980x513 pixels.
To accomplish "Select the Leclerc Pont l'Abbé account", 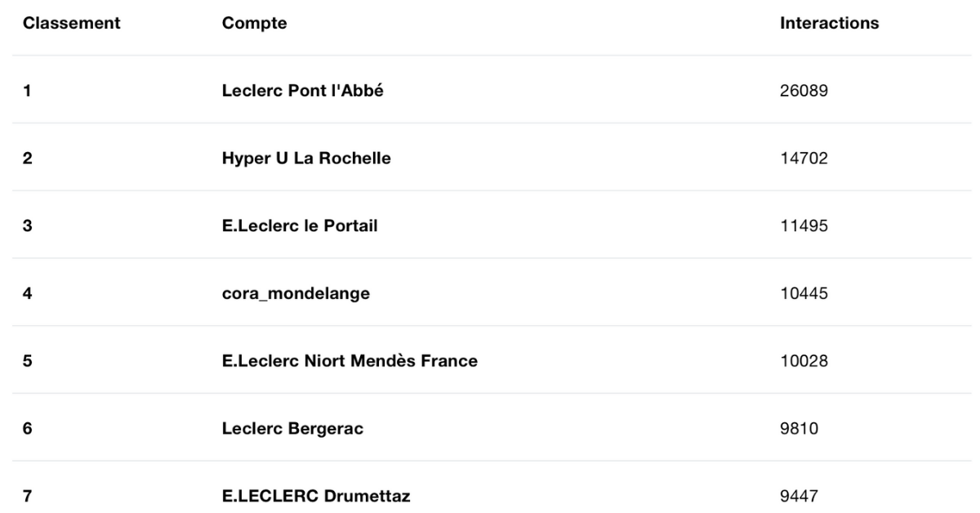I will click(303, 91).
